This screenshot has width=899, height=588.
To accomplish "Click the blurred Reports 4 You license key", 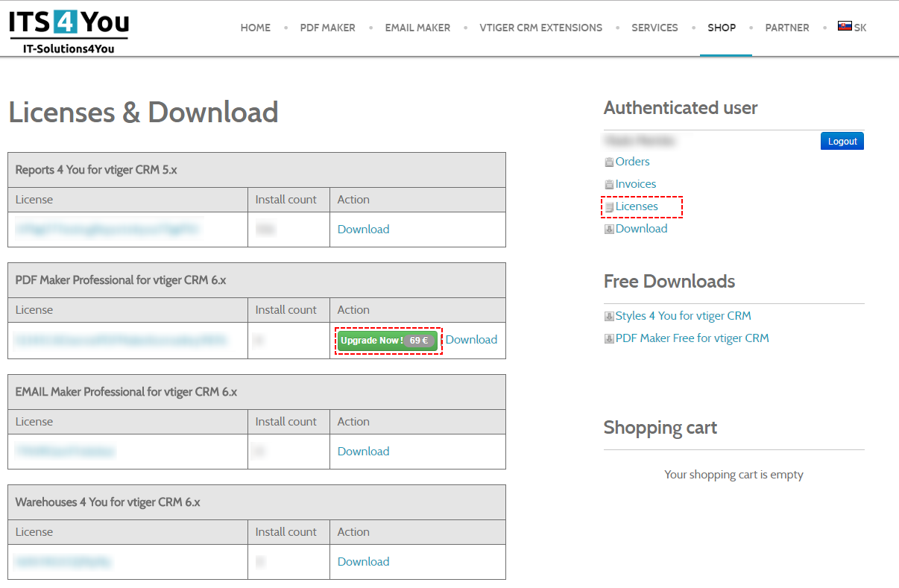I will point(107,230).
